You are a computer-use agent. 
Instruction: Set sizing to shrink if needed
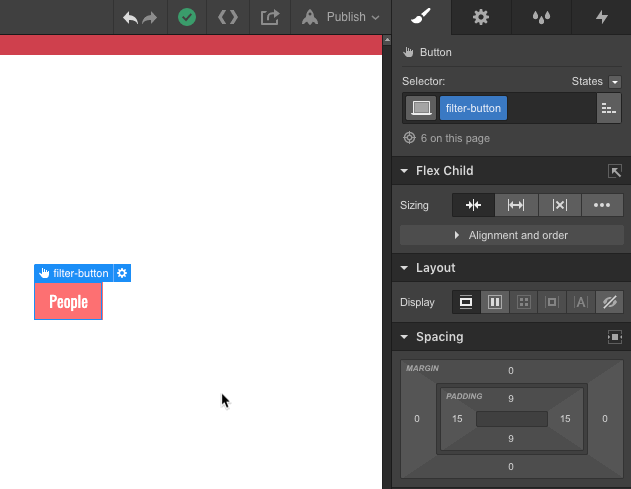(473, 205)
